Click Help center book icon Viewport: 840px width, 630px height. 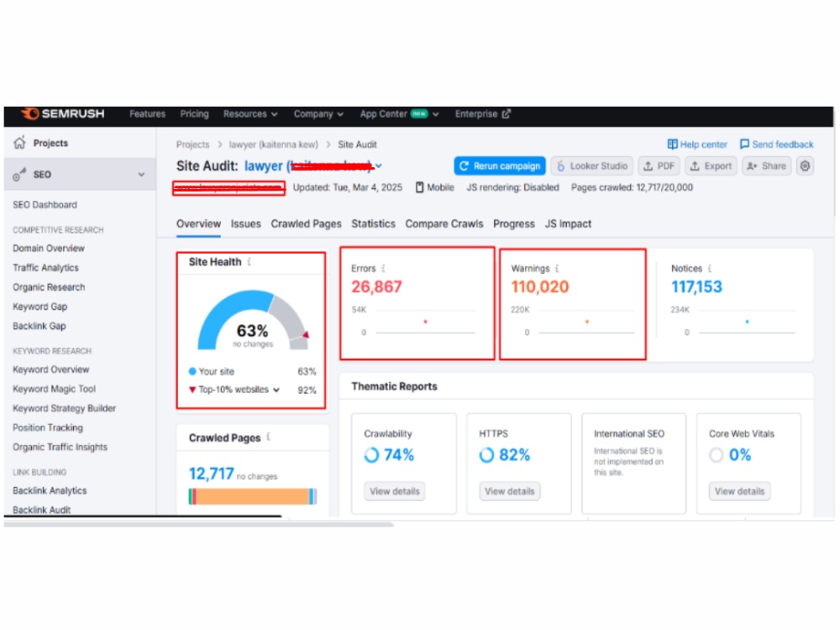672,144
